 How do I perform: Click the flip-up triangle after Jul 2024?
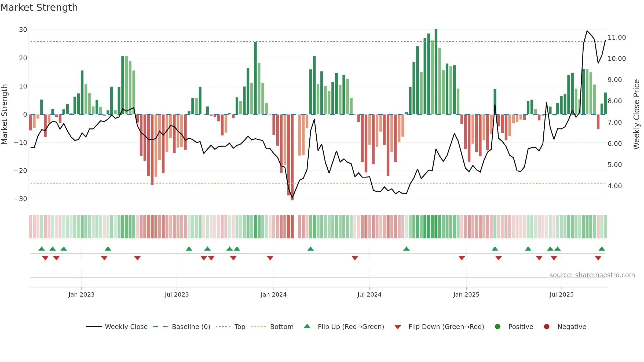(x=407, y=249)
